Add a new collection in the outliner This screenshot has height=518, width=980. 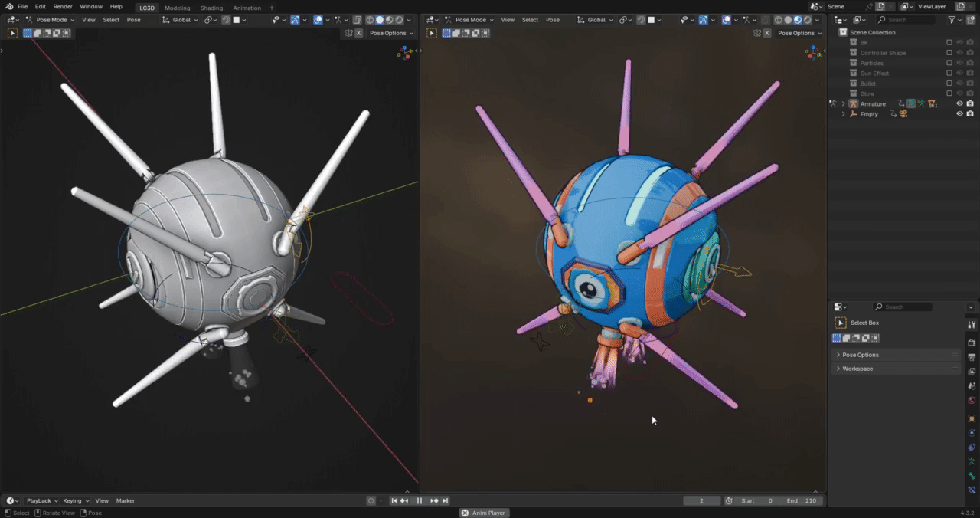[971, 20]
